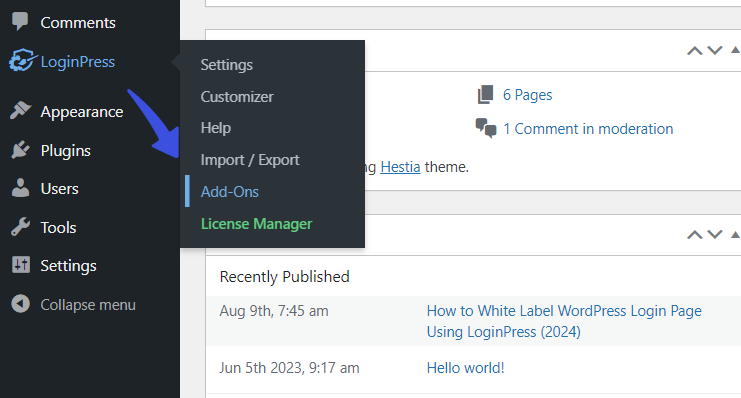Choose Add-Ons in the LoginPress submenu

click(x=230, y=191)
